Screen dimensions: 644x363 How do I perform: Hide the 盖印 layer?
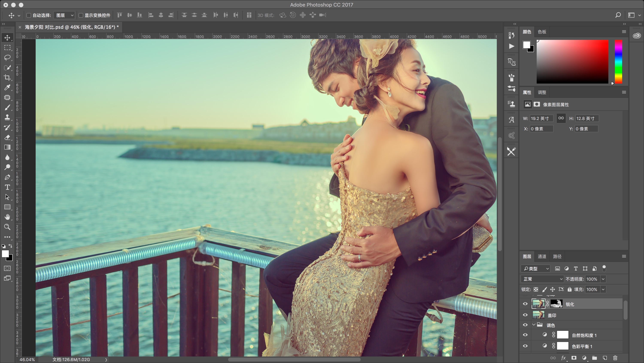click(525, 315)
